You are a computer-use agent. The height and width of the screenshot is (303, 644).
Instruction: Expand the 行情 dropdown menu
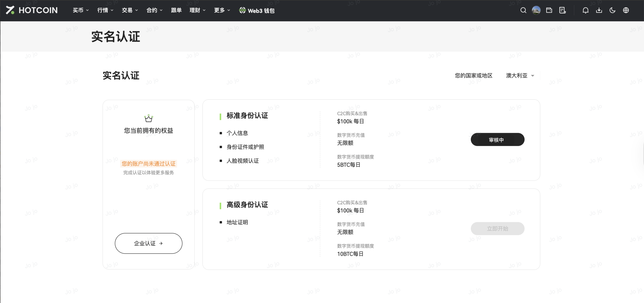105,10
